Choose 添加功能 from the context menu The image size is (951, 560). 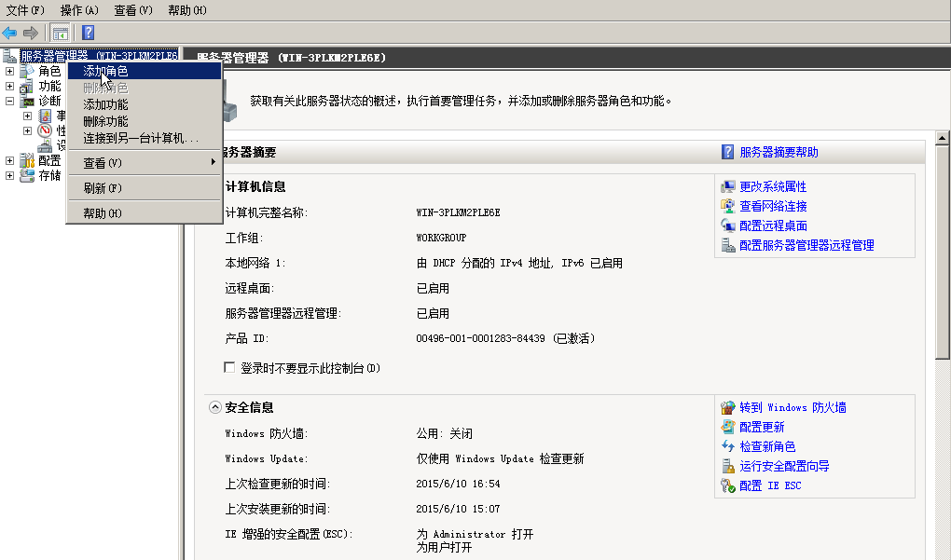click(x=105, y=104)
